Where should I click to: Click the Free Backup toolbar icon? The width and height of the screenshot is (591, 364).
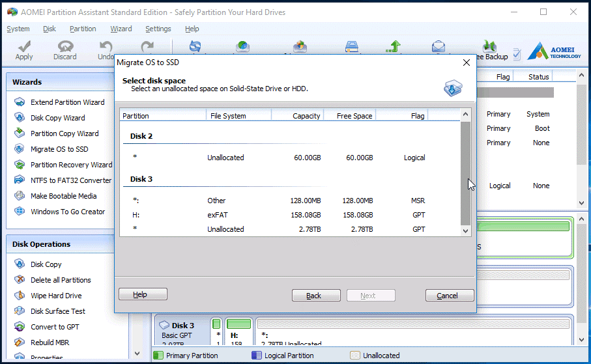tap(489, 46)
